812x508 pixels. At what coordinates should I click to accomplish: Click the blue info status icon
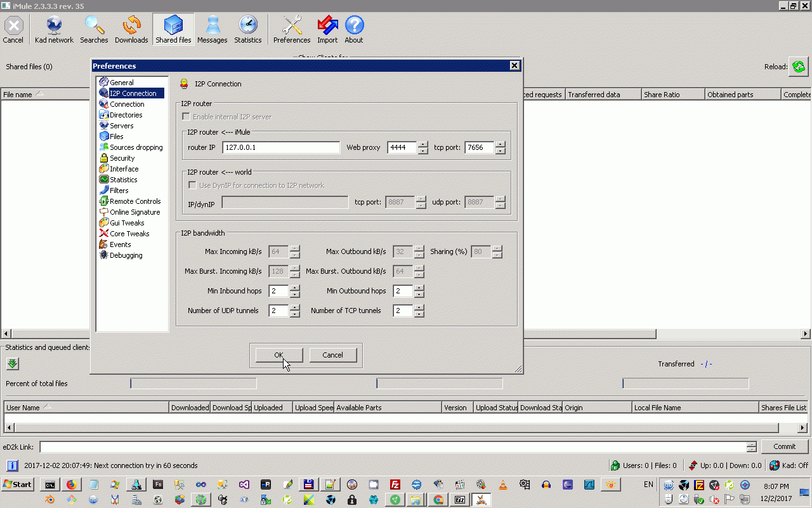tap(12, 465)
